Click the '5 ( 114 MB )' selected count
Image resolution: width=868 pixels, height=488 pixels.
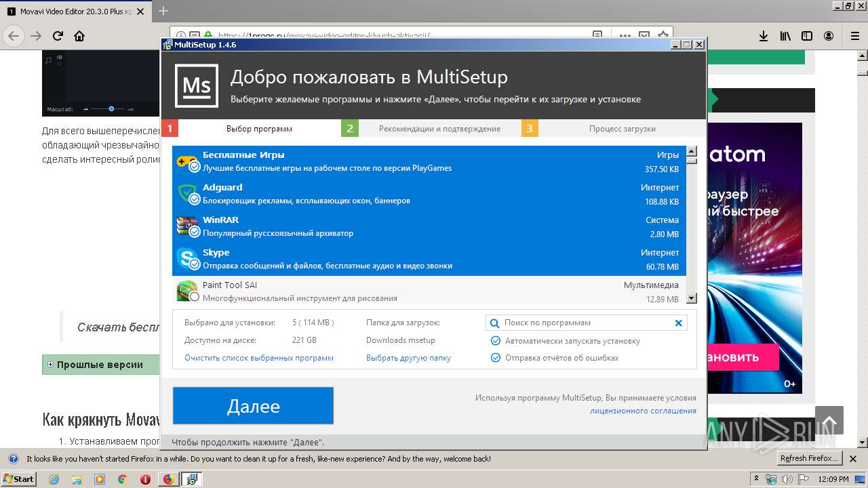313,323
